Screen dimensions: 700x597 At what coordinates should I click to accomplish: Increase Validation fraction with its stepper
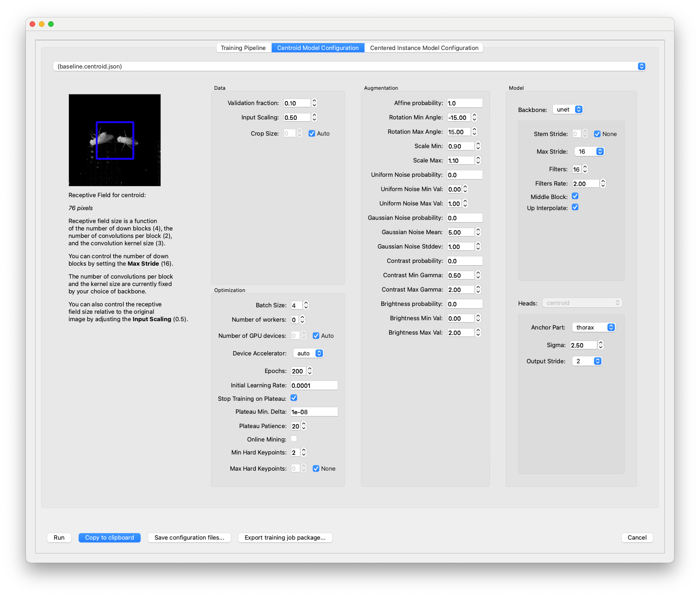(x=314, y=101)
